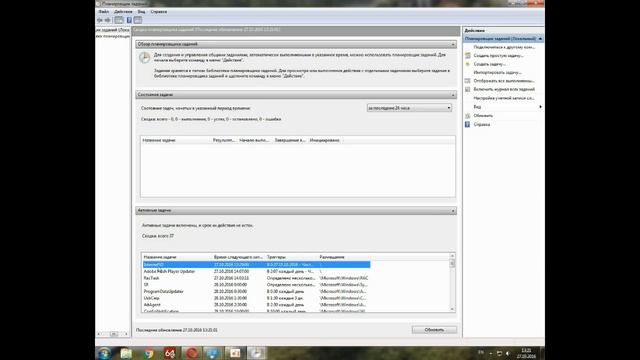This screenshot has height=360, width=640.
Task: Click the Forward arrow in the toolbar
Action: click(108, 20)
